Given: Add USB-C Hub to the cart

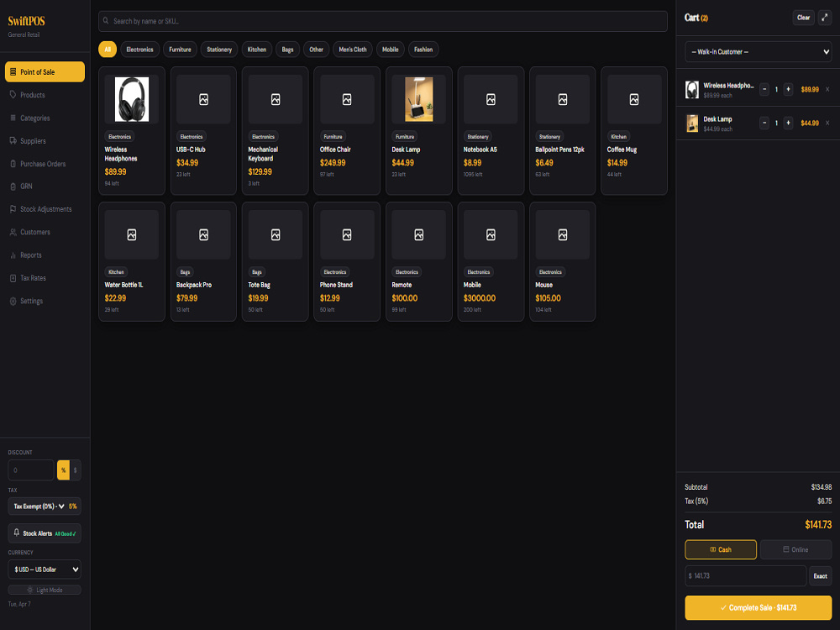Looking at the screenshot, I should point(203,131).
